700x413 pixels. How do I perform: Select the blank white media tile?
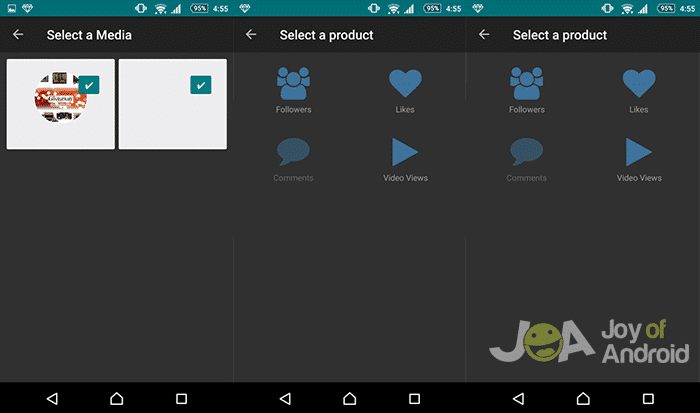(173, 104)
